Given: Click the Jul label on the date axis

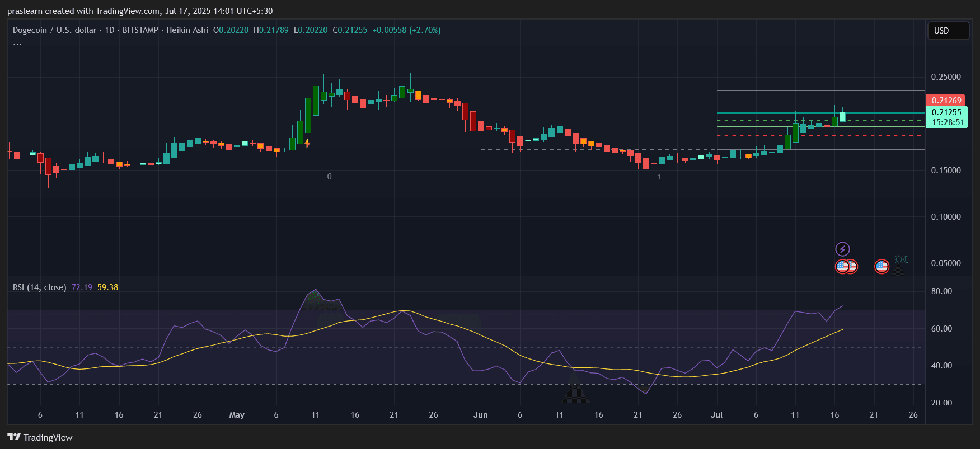Looking at the screenshot, I should pos(716,415).
